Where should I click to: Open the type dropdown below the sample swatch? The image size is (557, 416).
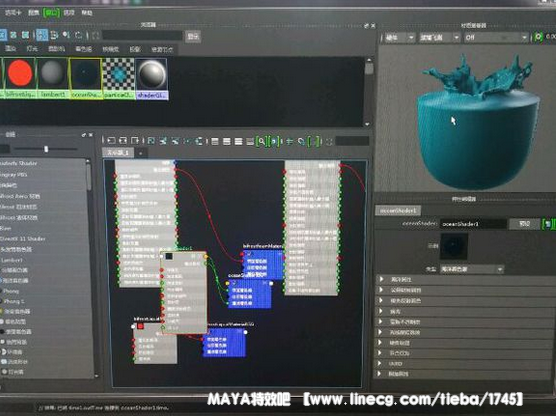[x=472, y=269]
